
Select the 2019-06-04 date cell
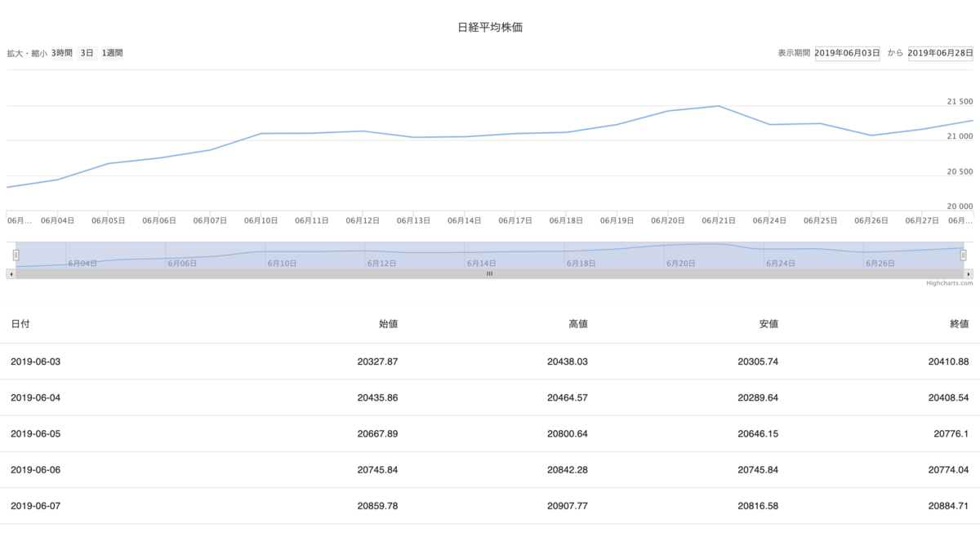[36, 397]
